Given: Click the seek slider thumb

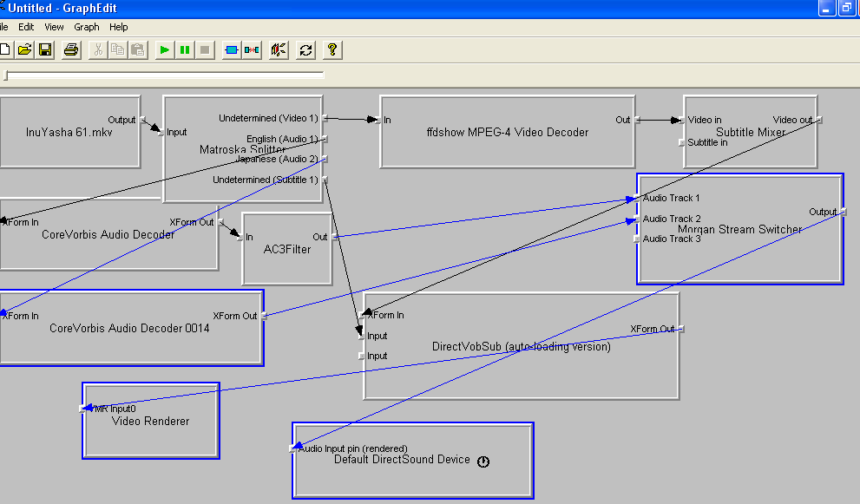Looking at the screenshot, I should pos(5,75).
